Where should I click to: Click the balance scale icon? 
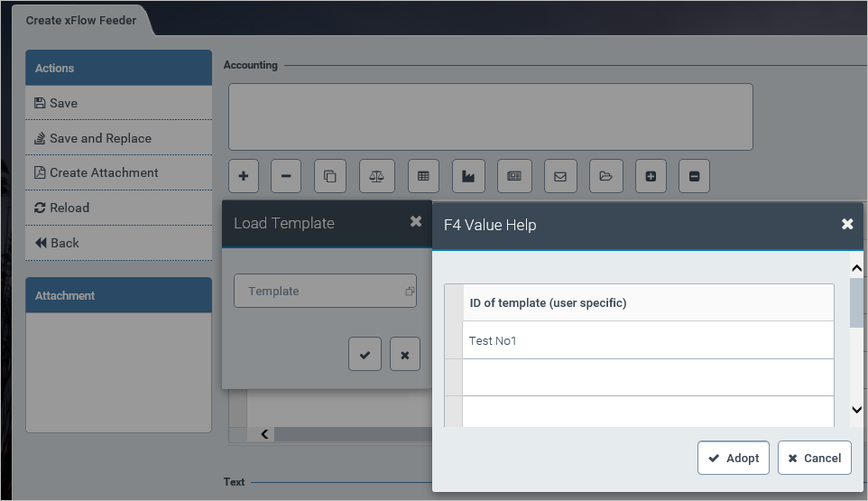coord(376,177)
